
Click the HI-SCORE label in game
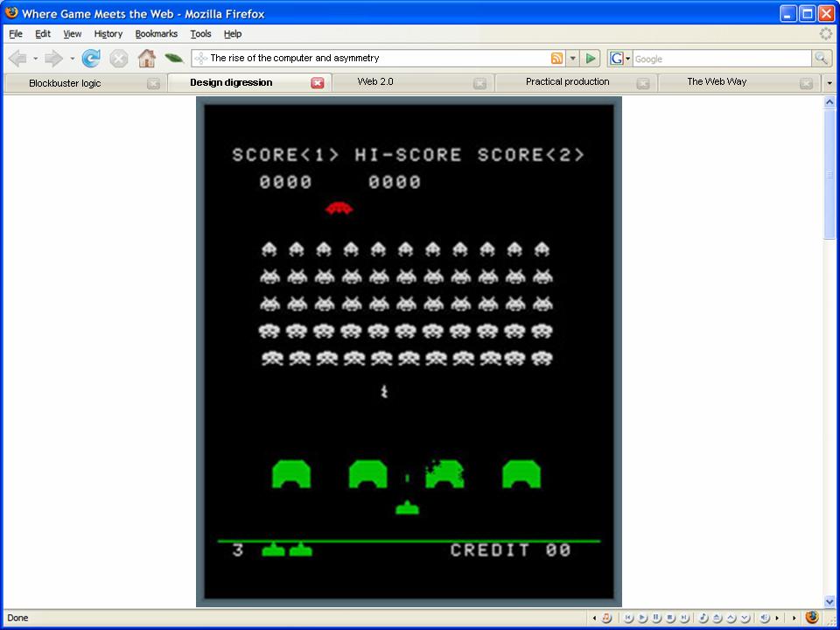(408, 155)
